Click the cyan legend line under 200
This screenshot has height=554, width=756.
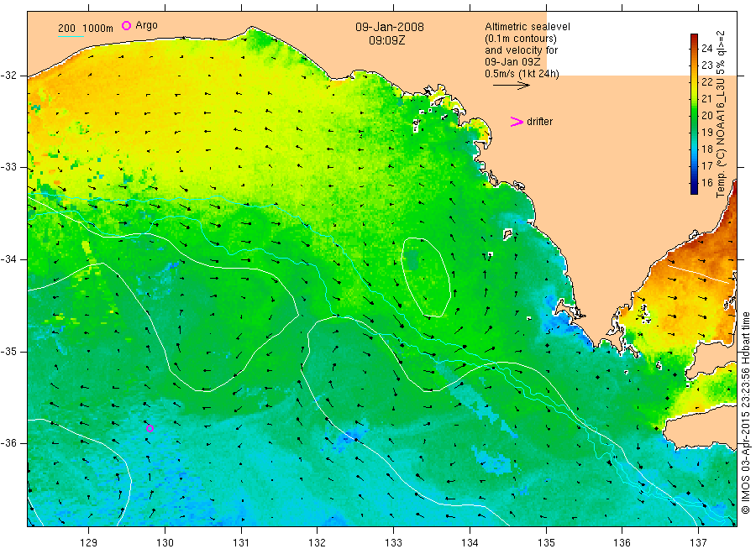tap(71, 36)
